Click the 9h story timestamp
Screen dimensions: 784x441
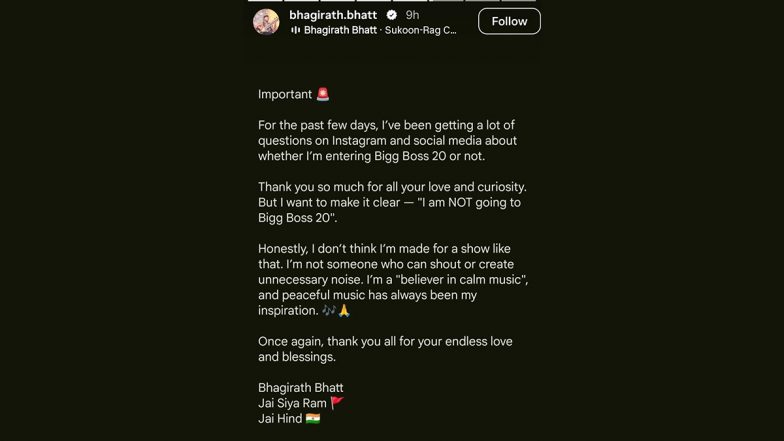[x=412, y=15]
